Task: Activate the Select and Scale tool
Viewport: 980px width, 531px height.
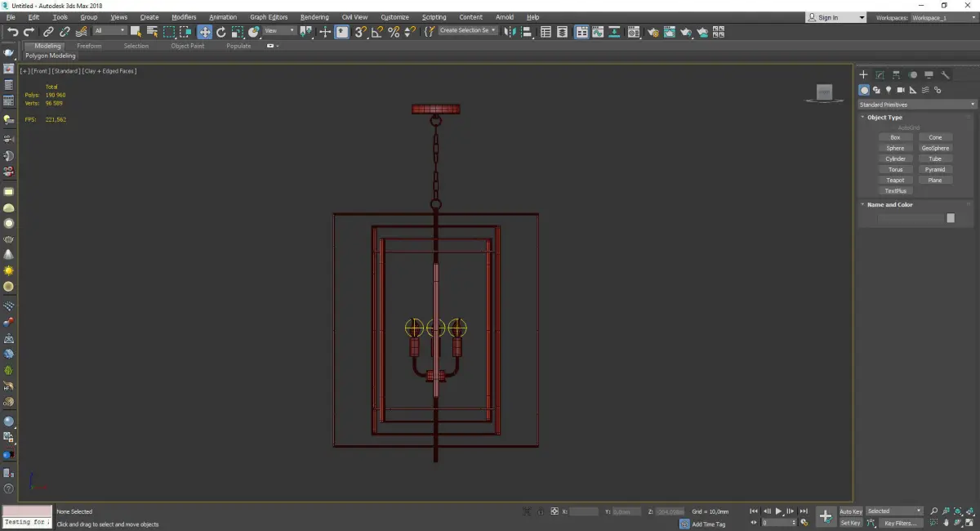Action: (x=237, y=32)
